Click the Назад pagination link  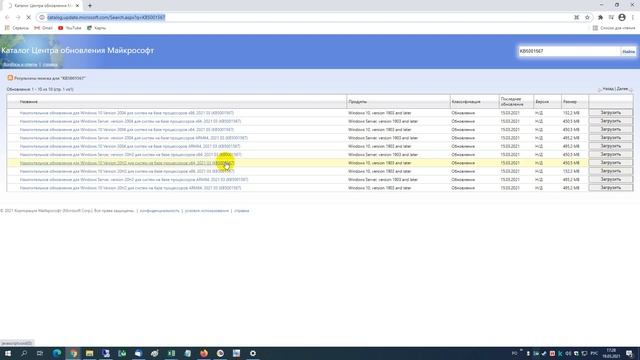608,89
